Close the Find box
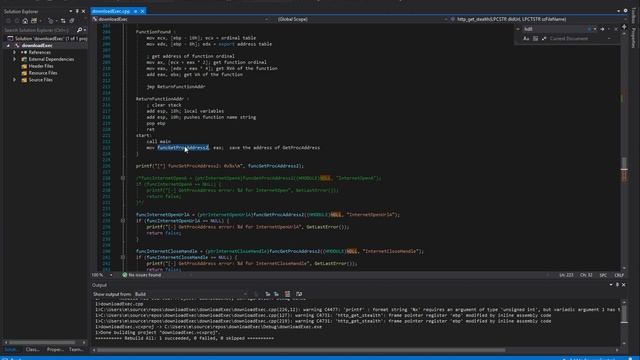 (616, 29)
